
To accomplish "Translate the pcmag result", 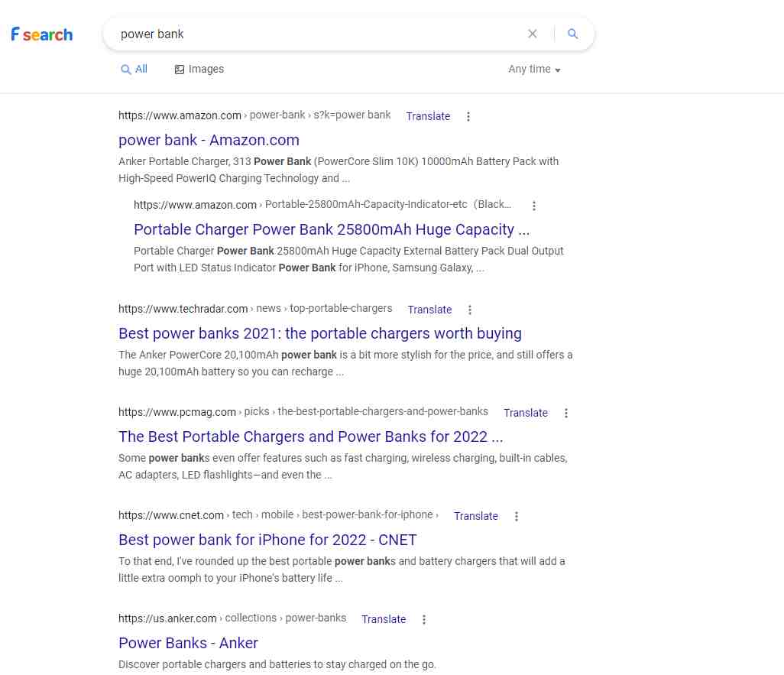I will point(526,413).
